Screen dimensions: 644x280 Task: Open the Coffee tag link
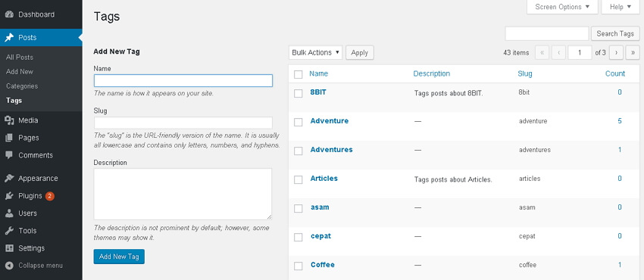click(323, 264)
